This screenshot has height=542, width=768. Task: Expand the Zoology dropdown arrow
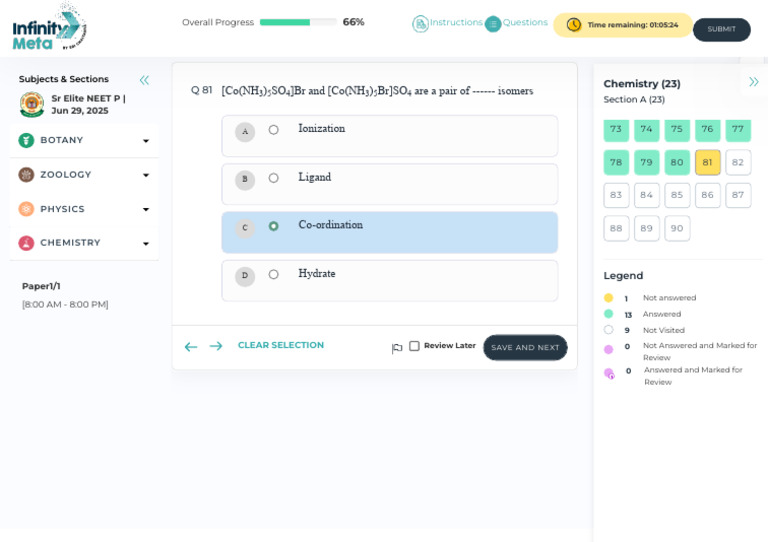point(146,175)
